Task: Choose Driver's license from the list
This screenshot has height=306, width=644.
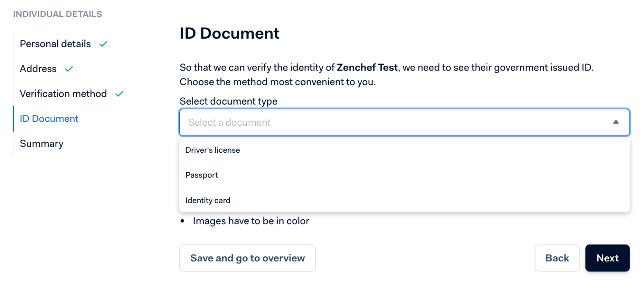Action: (213, 150)
